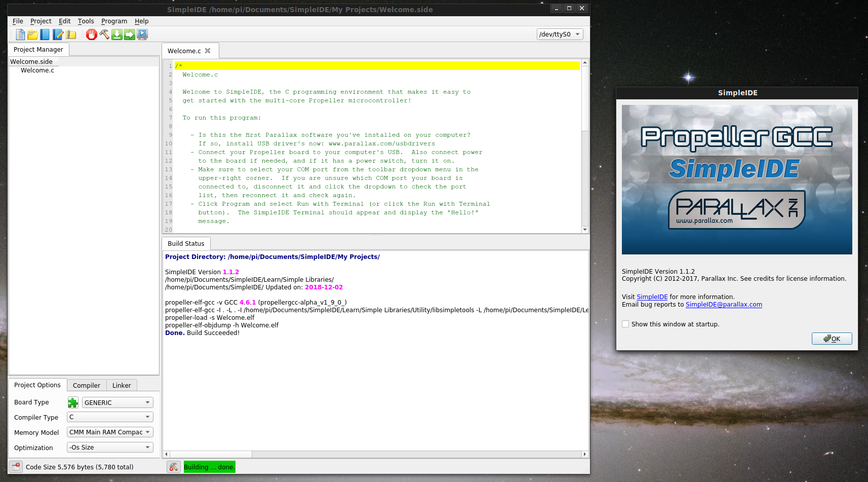Click the Run with Terminal monitor icon

pyautogui.click(x=142, y=34)
